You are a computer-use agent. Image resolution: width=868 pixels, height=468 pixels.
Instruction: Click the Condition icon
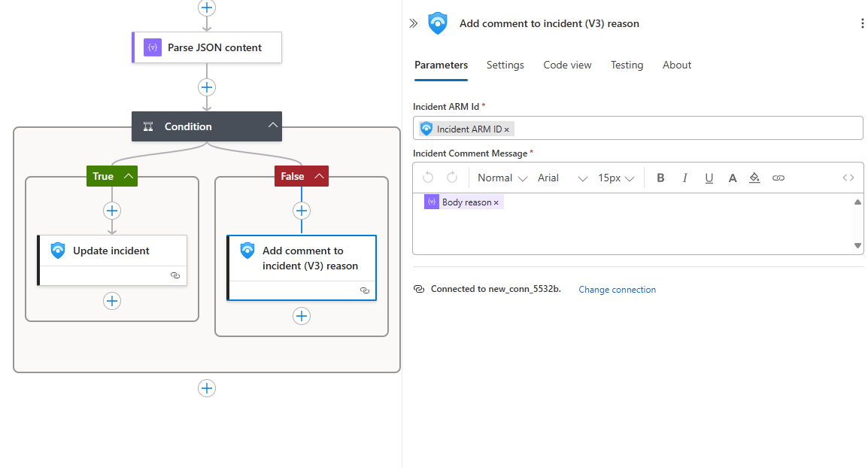tap(148, 126)
